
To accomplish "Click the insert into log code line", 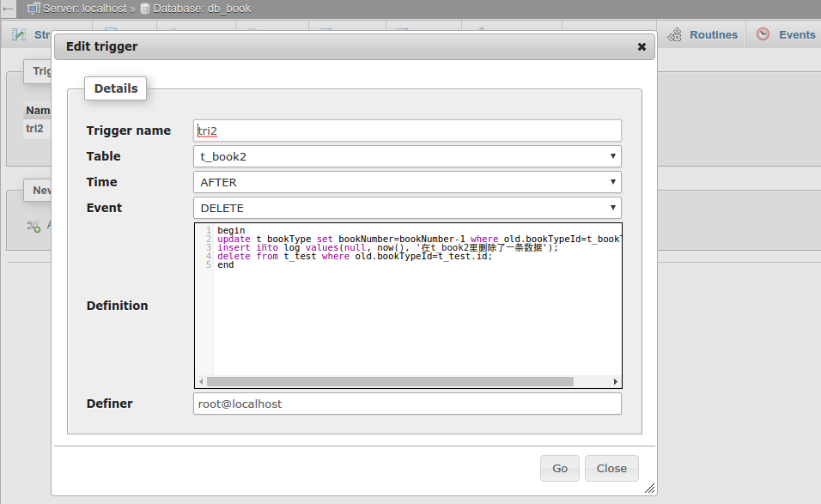I will [x=388, y=247].
